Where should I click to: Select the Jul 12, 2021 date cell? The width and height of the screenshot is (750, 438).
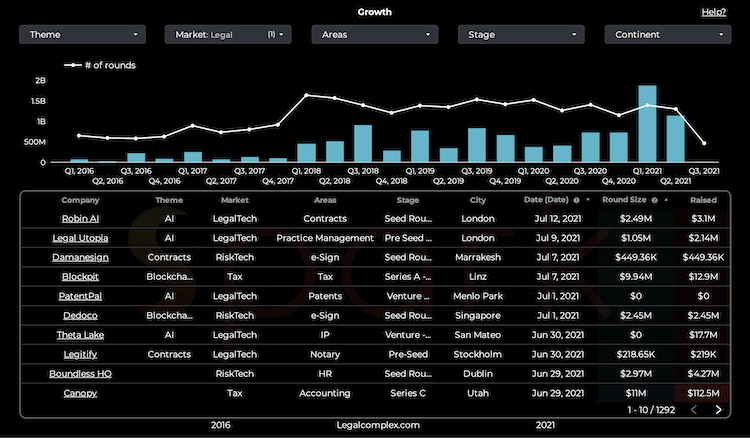[x=558, y=219]
